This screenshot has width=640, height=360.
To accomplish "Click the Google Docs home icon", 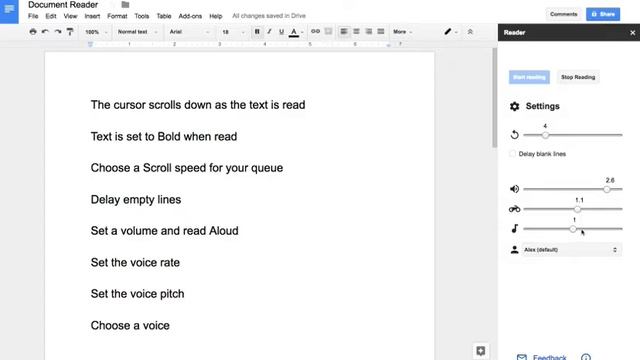I will pos(9,11).
